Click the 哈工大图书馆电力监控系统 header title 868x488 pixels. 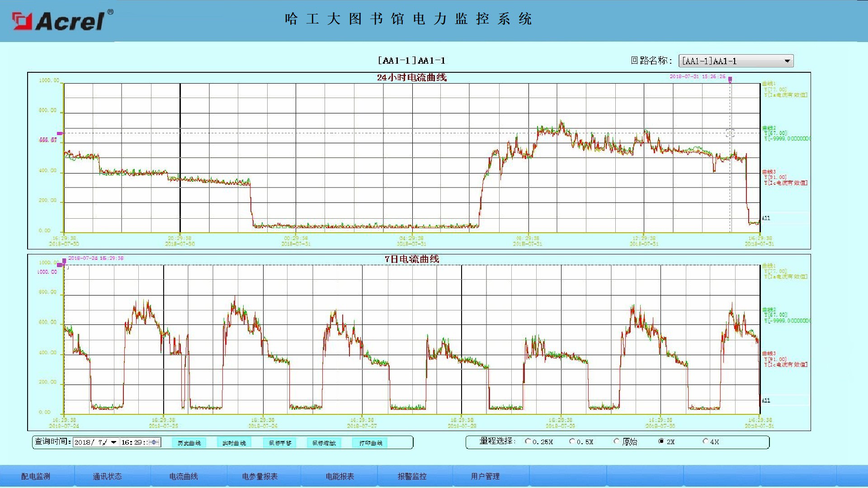point(408,19)
